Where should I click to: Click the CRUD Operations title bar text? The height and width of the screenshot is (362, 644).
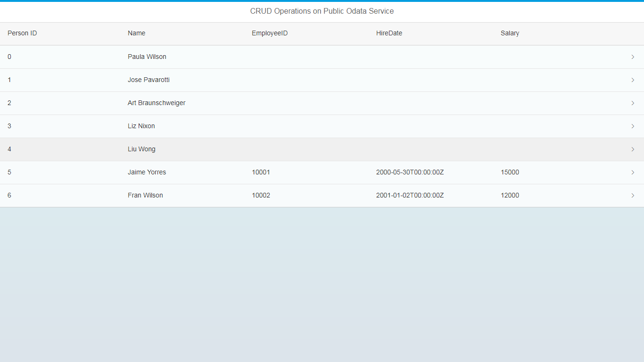point(322,11)
